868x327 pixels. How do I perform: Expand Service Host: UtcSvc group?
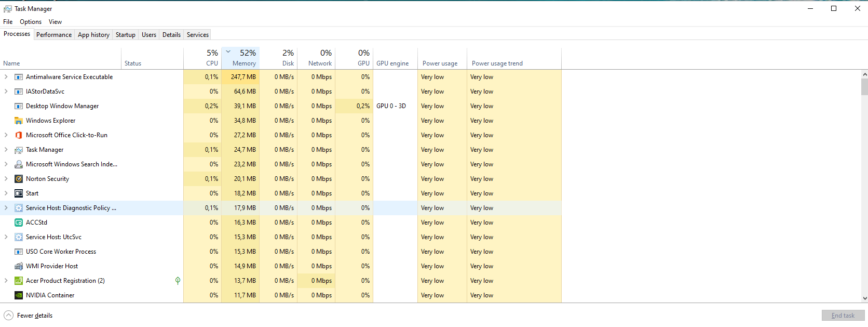(x=6, y=237)
